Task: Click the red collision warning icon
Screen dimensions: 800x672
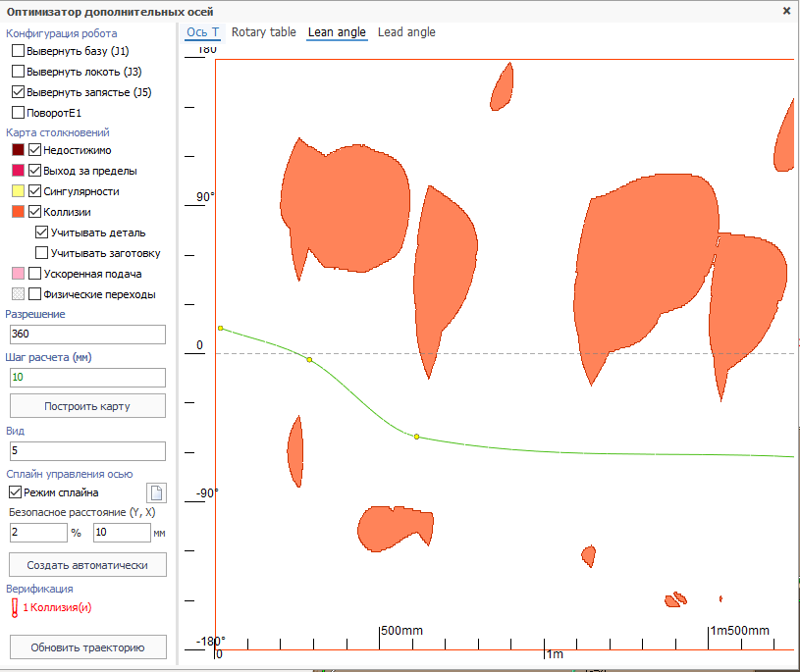Action: tap(15, 608)
